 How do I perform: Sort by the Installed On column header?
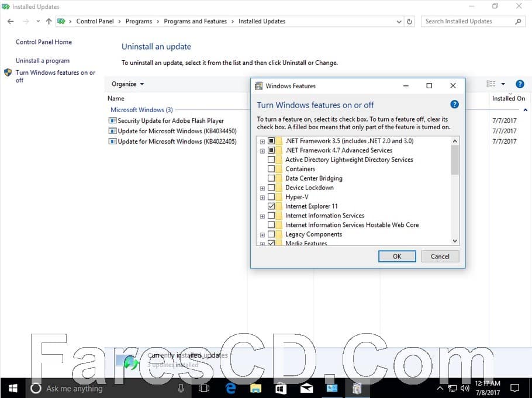click(x=509, y=98)
